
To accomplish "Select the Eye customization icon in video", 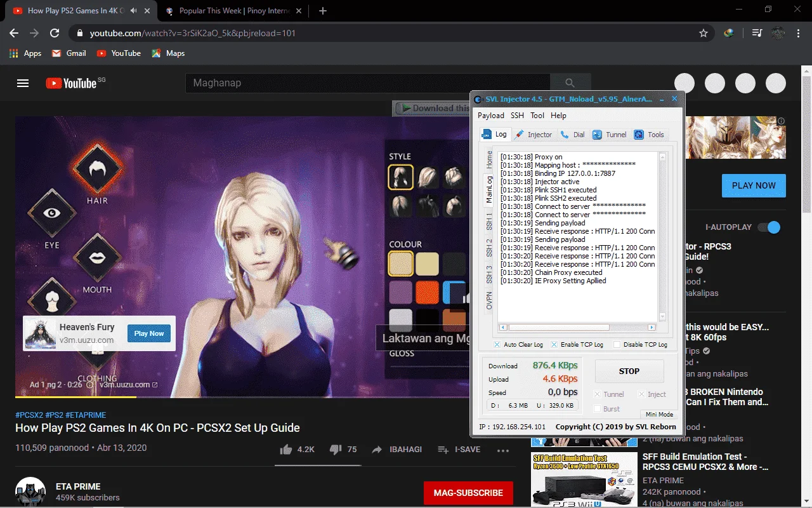I will (52, 214).
